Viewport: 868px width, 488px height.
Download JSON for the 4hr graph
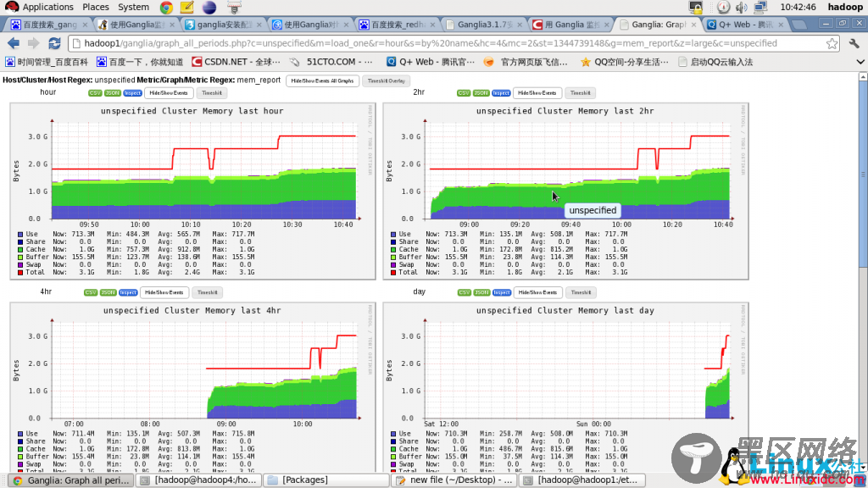[108, 292]
